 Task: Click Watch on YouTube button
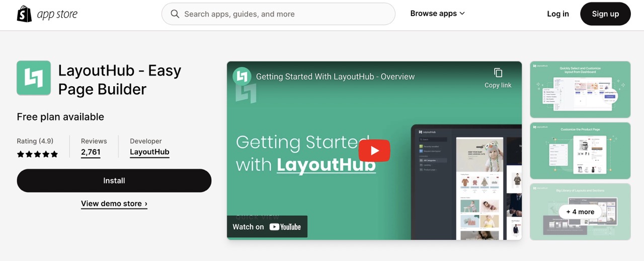267,227
